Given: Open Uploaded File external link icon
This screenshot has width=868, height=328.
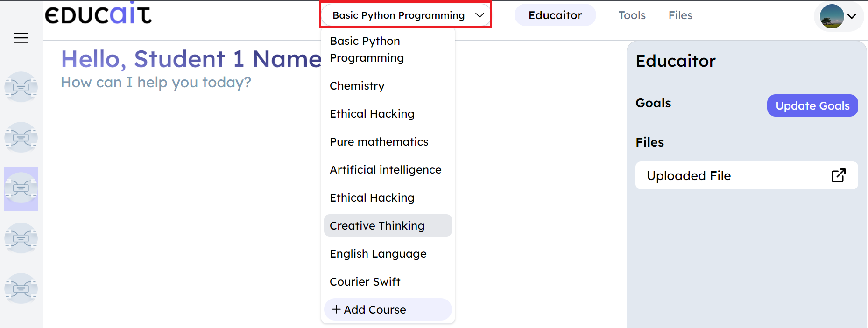Looking at the screenshot, I should (838, 175).
